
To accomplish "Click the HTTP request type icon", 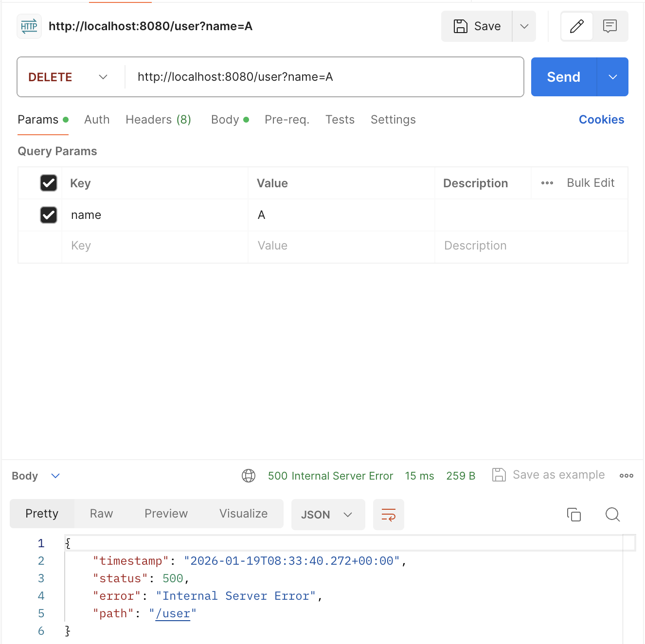I will point(29,26).
